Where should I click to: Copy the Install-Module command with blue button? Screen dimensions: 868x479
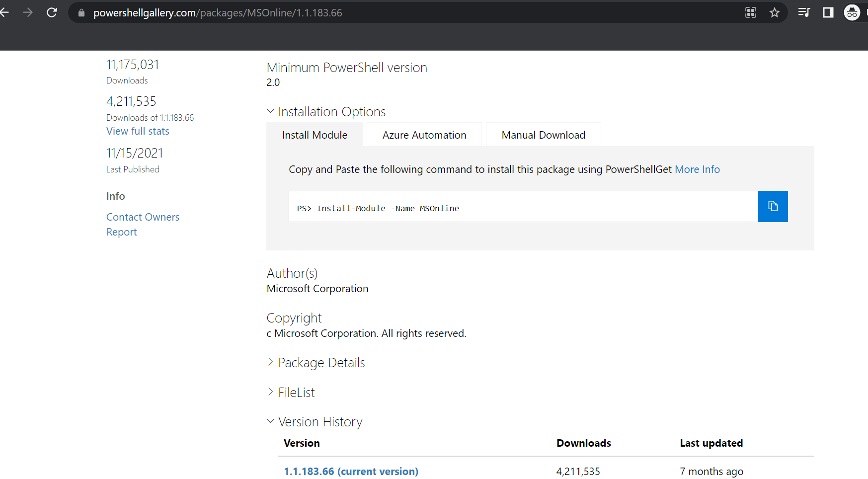[773, 206]
